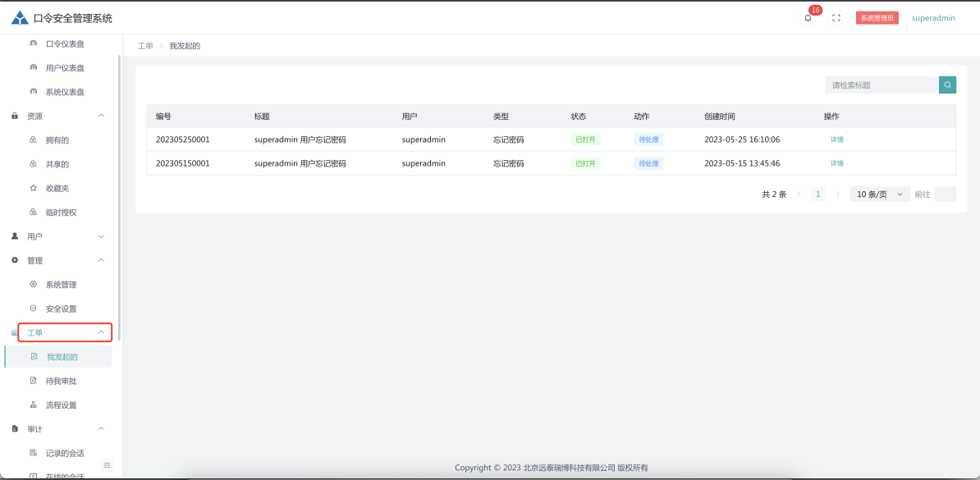Click the 前往 page number input box
The image size is (980, 480).
point(945,194)
